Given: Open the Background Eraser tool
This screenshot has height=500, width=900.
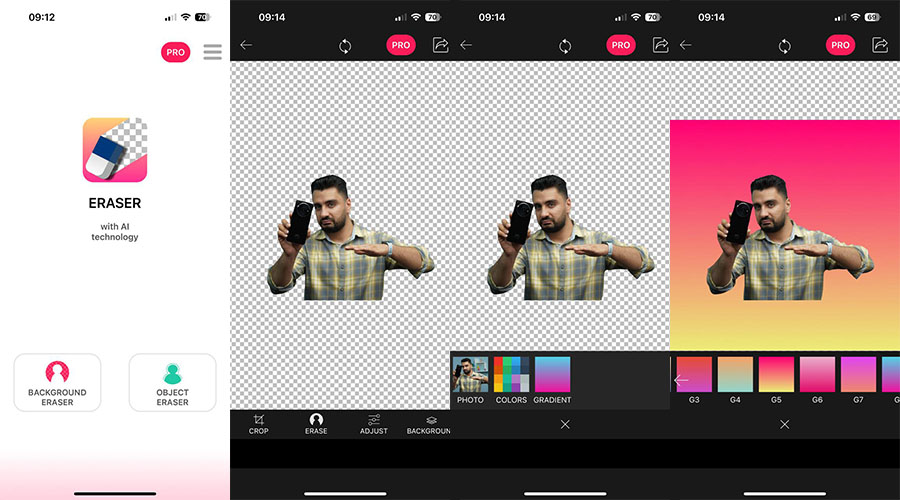Looking at the screenshot, I should coord(57,382).
